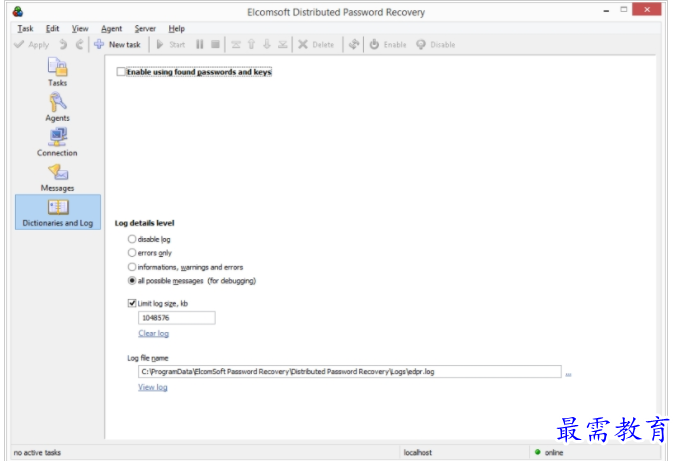678x461 pixels.
Task: Select Dictionaries and Log section
Action: [x=58, y=212]
